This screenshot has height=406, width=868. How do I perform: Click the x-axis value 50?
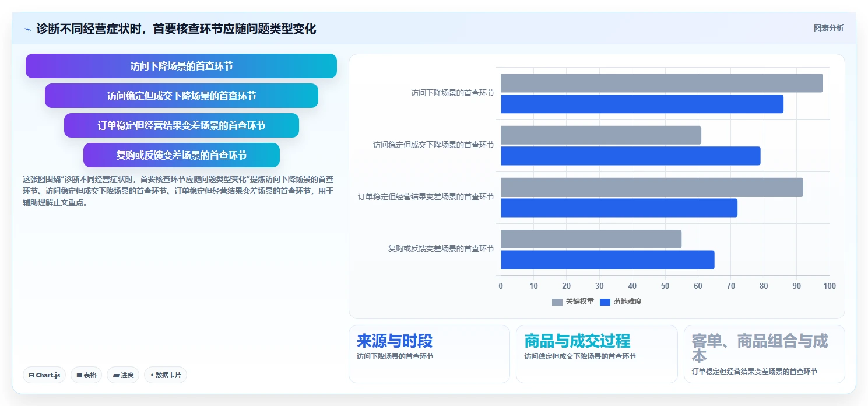665,286
